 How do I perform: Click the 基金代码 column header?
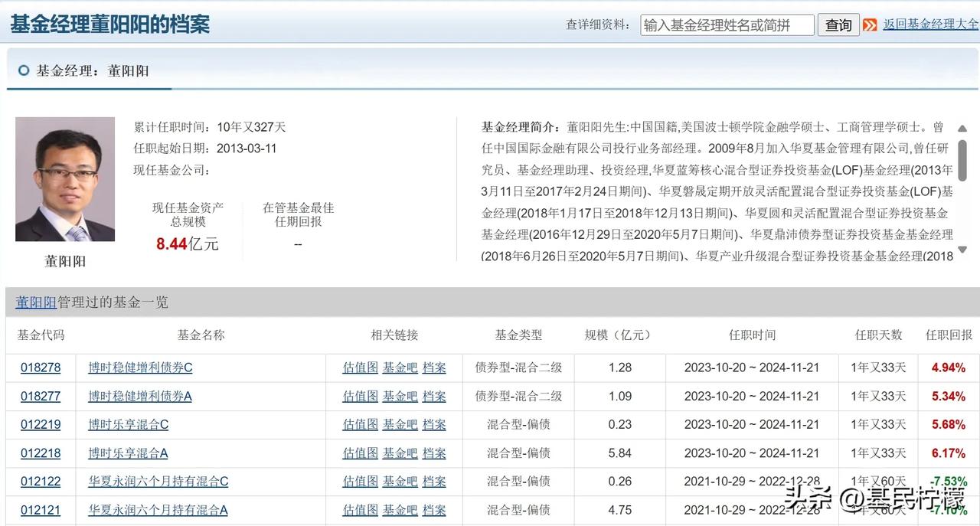click(41, 335)
